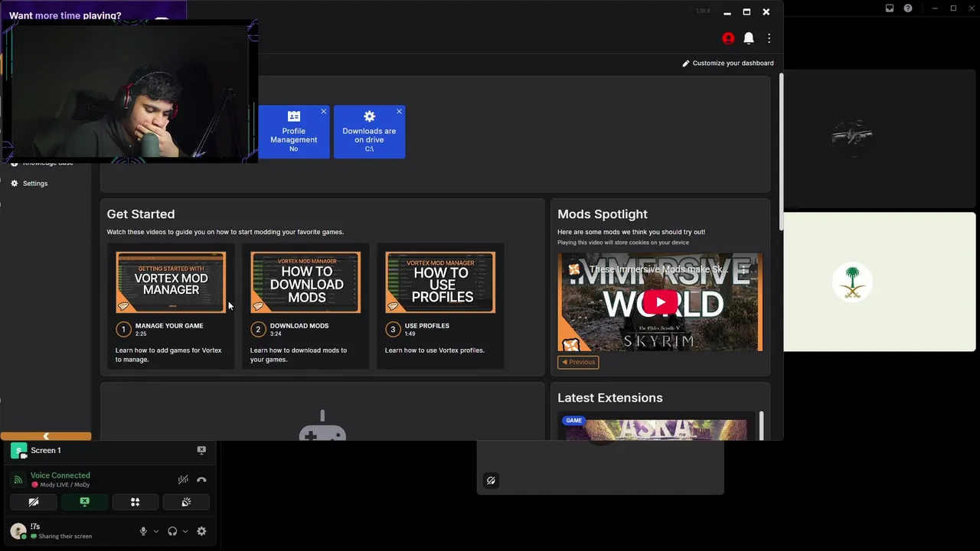Open the YouTube video title link
Image resolution: width=980 pixels, height=551 pixels.
coord(658,269)
